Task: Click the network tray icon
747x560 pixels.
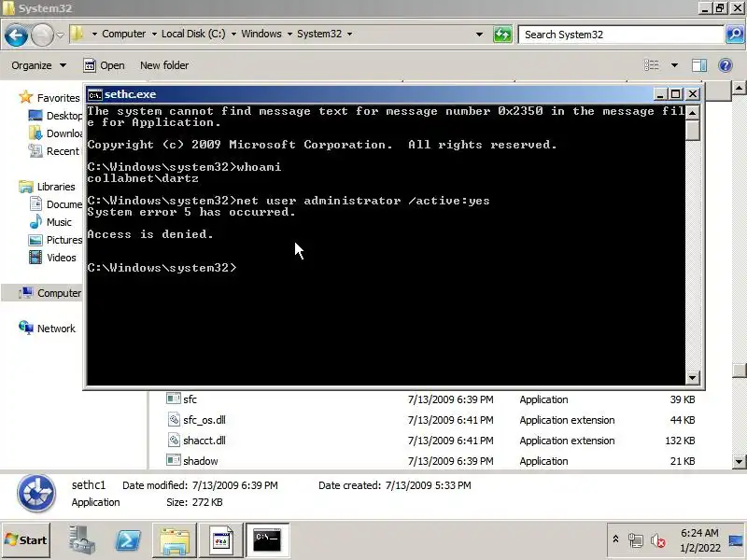Action: 636,540
